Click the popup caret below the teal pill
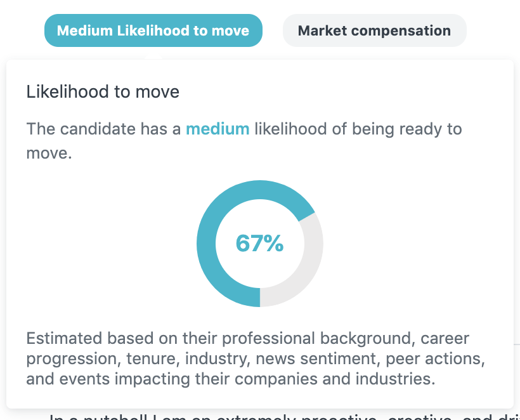This screenshot has width=520, height=420. coord(153,58)
